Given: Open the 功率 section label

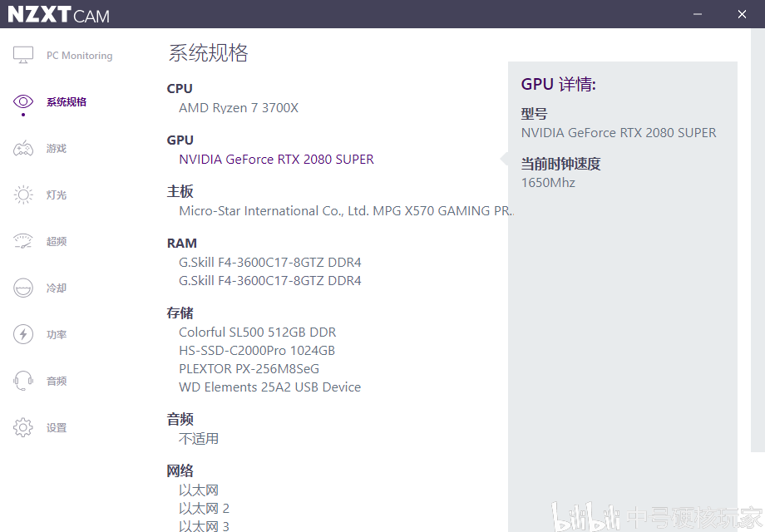Looking at the screenshot, I should 57,334.
